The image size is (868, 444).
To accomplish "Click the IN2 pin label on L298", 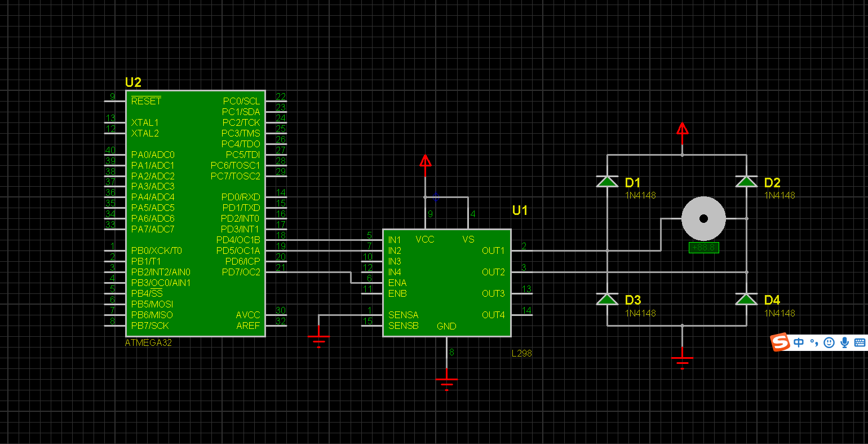I will coord(395,250).
